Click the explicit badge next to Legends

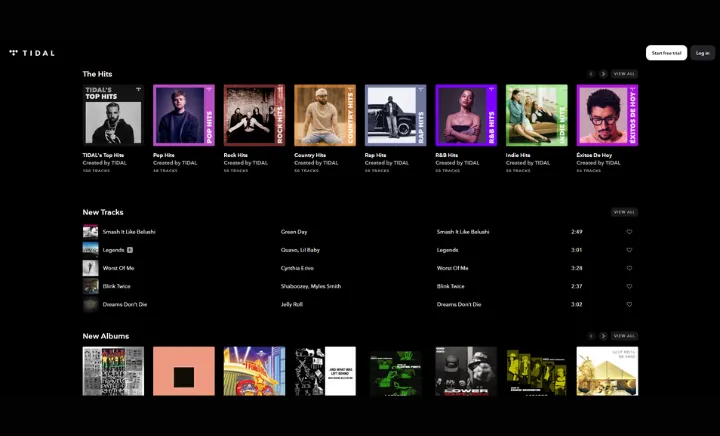pos(130,250)
